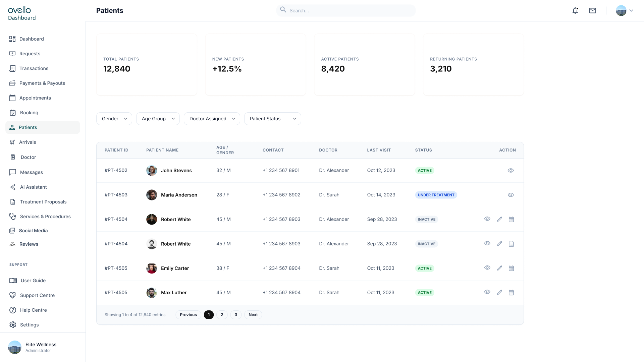
Task: Click the Help Centre question mark icon
Action: (13, 310)
